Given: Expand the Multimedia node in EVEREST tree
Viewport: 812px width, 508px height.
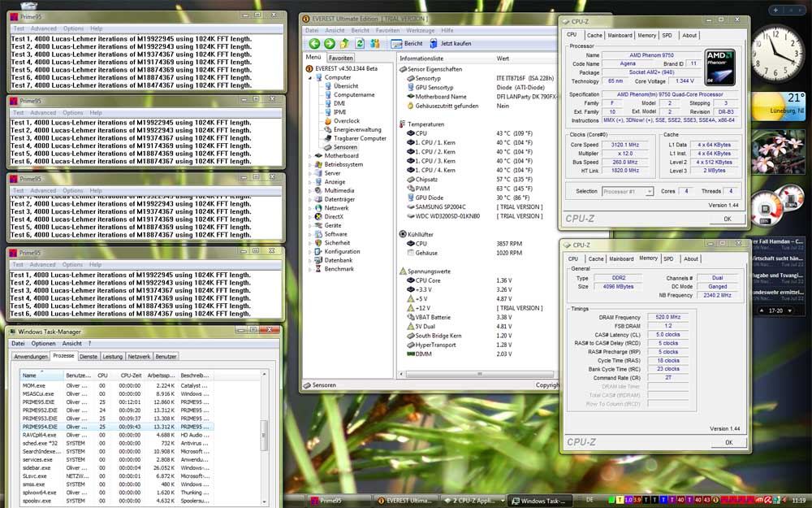Looking at the screenshot, I should click(310, 191).
